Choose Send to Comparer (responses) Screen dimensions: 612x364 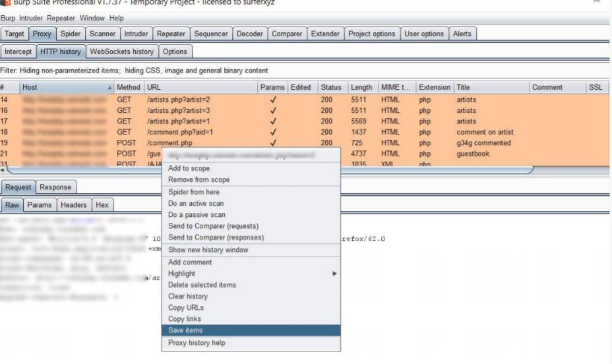pos(251,237)
